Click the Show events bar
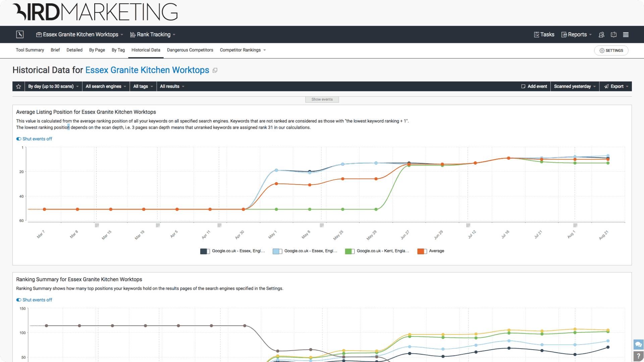This screenshot has width=644, height=362. (x=322, y=100)
